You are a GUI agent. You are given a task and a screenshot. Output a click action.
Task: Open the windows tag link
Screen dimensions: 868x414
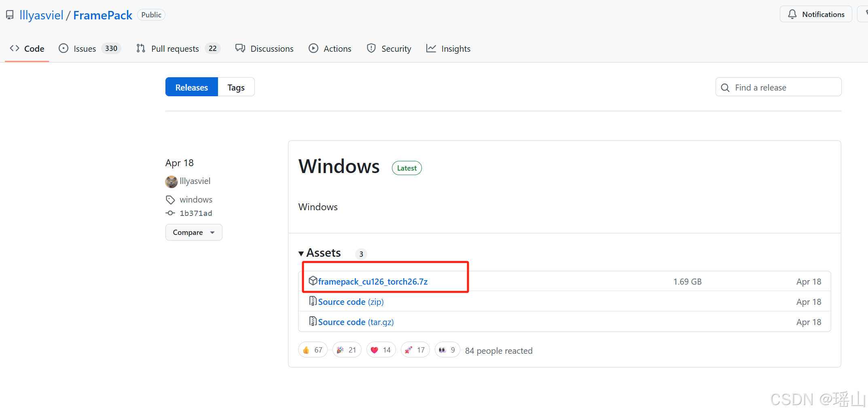pos(196,200)
